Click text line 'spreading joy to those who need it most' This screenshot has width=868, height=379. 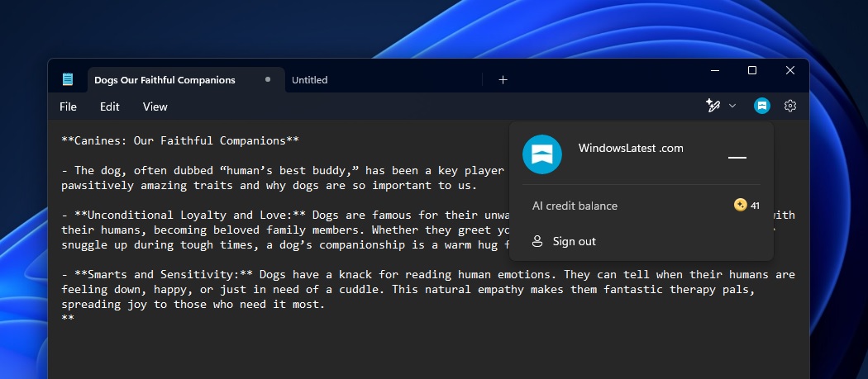(x=193, y=305)
